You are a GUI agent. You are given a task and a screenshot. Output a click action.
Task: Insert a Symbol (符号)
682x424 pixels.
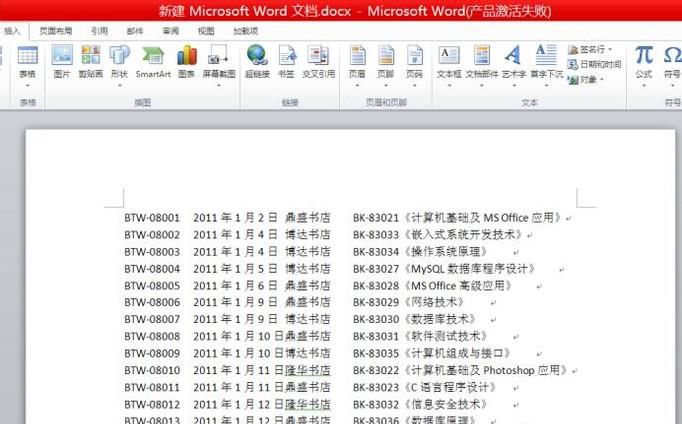point(672,65)
